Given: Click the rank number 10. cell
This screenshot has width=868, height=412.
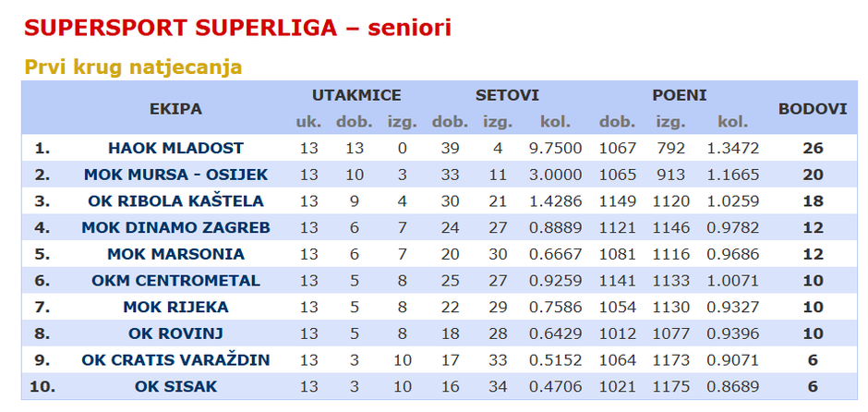Looking at the screenshot, I should click(42, 387).
